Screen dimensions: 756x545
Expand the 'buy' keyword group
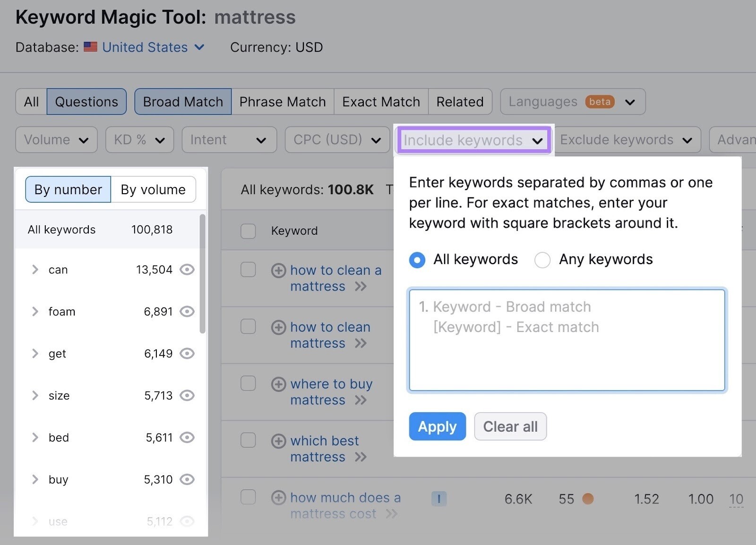(x=35, y=479)
